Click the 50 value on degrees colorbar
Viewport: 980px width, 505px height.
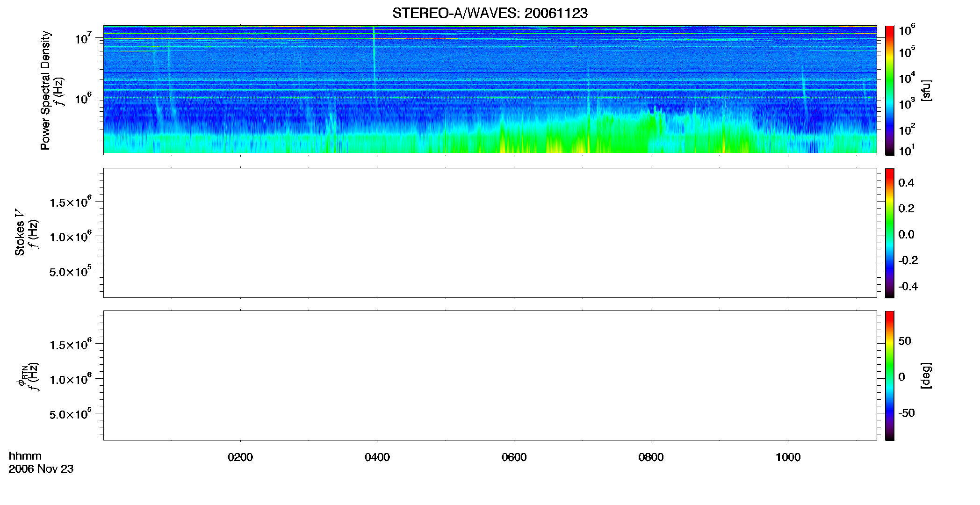click(905, 341)
